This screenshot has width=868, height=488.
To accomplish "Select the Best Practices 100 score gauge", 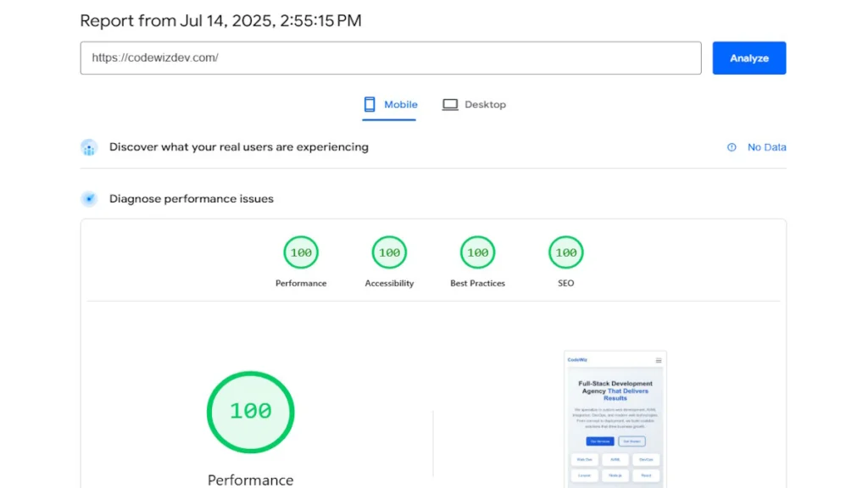I will click(477, 252).
